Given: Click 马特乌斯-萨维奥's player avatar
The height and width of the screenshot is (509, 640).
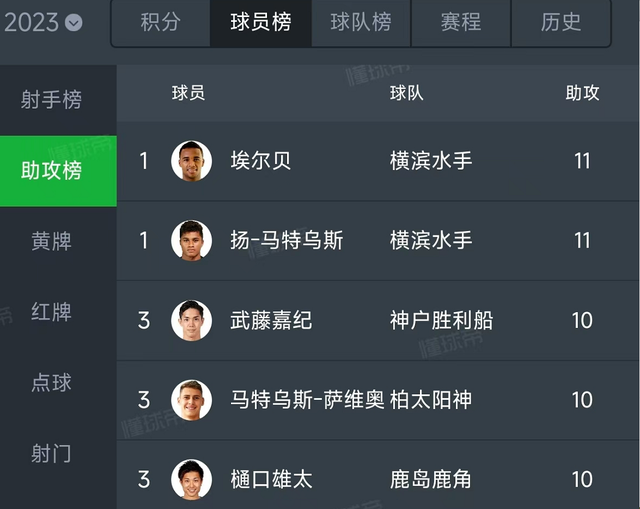Looking at the screenshot, I should click(191, 400).
